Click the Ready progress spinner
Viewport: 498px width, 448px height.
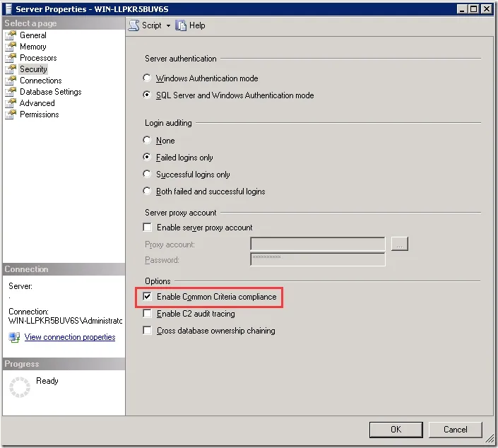coord(20,387)
